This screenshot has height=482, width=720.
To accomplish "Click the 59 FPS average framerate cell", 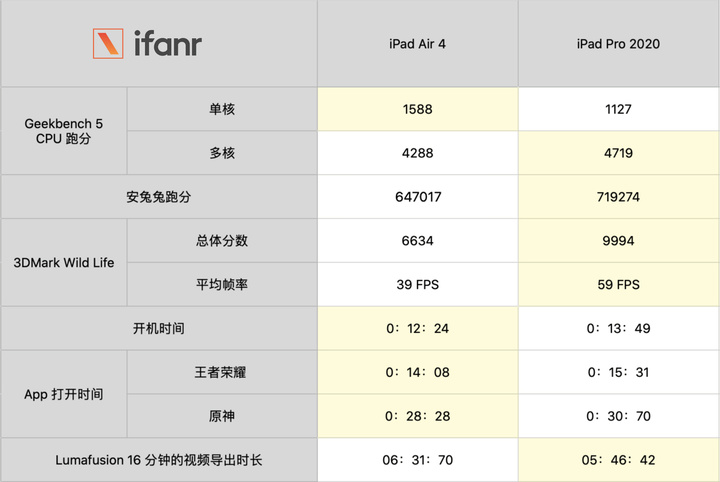I will (x=618, y=285).
